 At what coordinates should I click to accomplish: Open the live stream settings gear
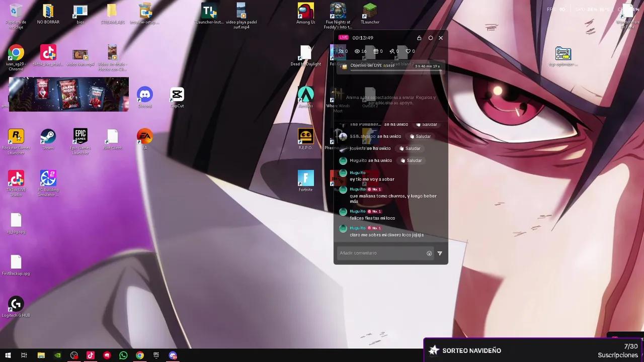[x=430, y=38]
